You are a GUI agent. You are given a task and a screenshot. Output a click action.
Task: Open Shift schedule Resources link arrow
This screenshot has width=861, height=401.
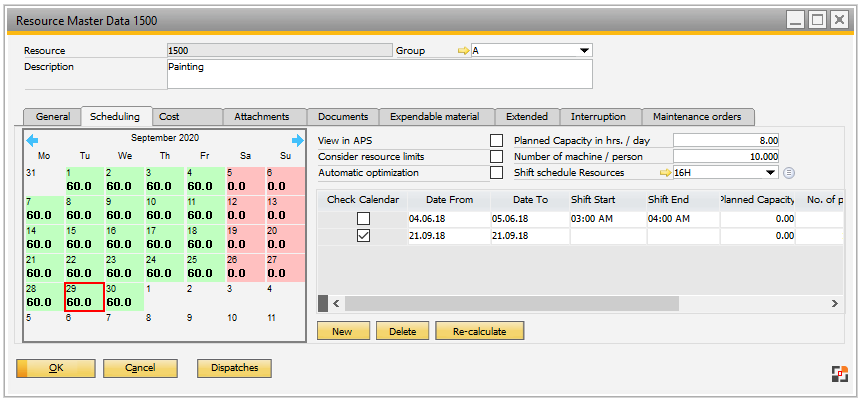point(664,173)
